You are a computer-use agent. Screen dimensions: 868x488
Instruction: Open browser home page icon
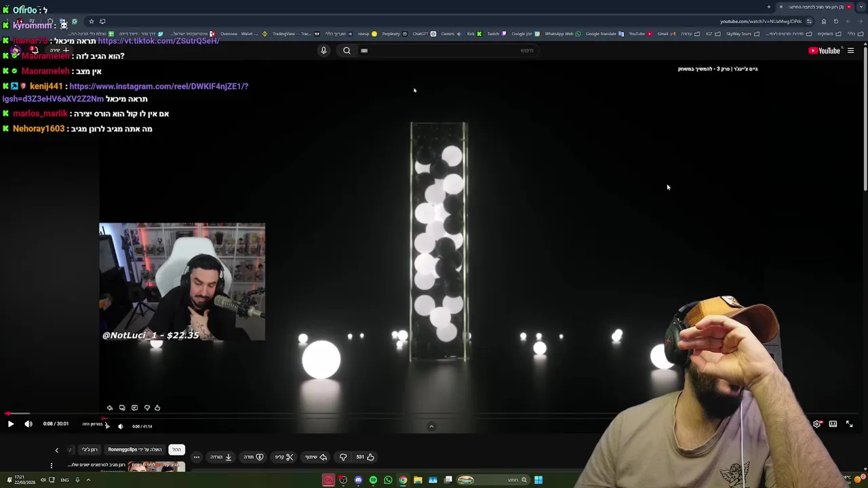(x=823, y=21)
